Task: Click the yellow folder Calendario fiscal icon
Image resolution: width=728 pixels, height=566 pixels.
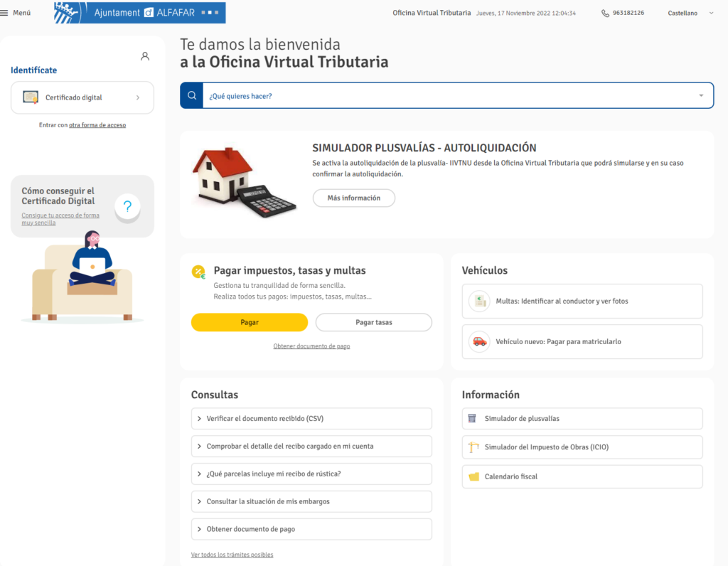Action: 473,477
